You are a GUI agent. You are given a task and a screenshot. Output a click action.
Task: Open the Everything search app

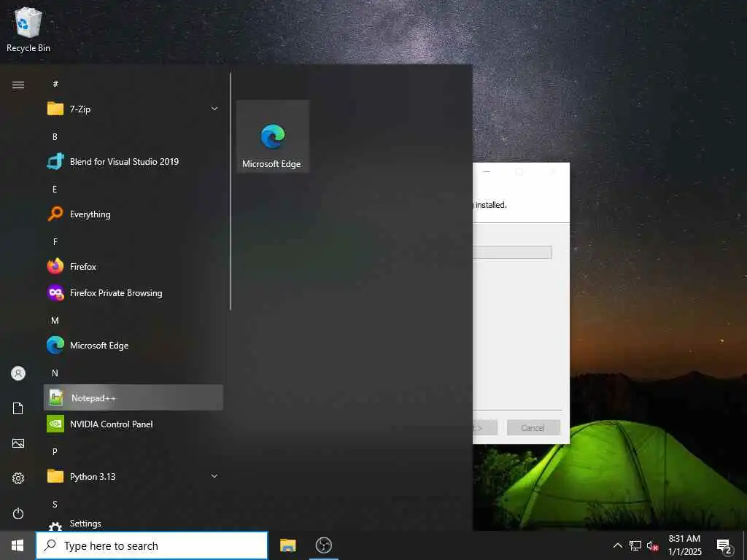point(133,214)
